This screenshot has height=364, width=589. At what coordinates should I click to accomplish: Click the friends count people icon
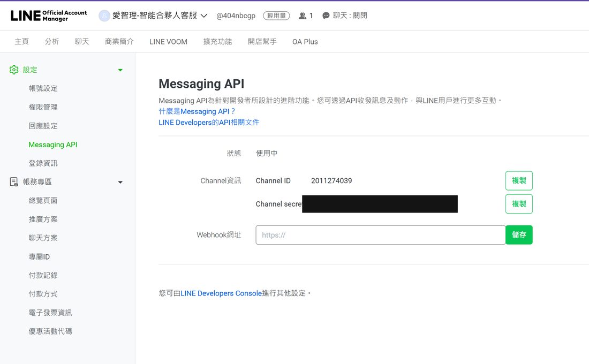coord(303,16)
